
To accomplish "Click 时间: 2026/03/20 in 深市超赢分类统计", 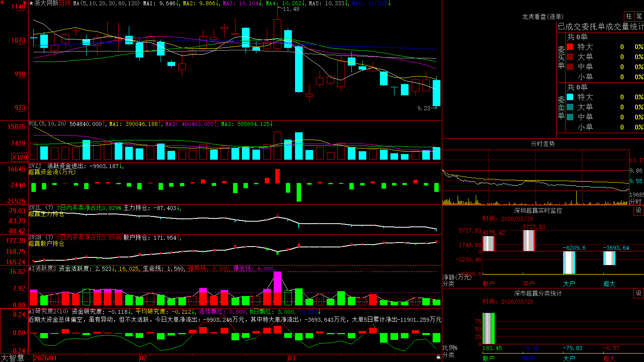I will click(508, 302).
